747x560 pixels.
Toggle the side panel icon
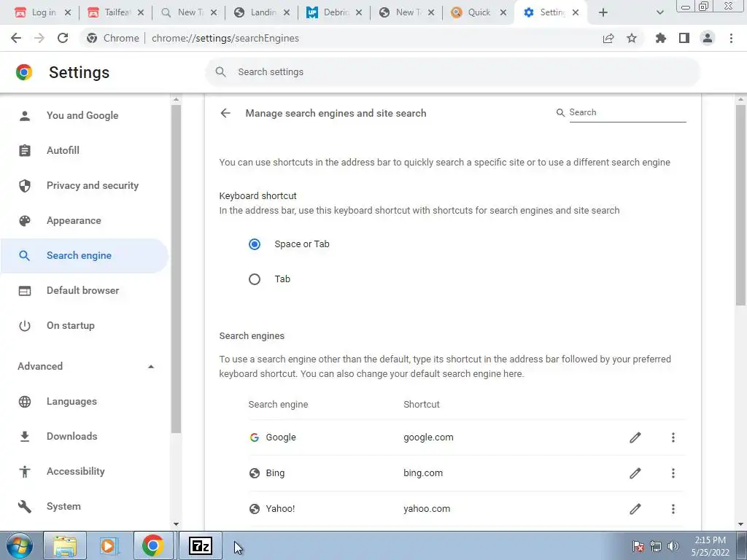coord(684,38)
